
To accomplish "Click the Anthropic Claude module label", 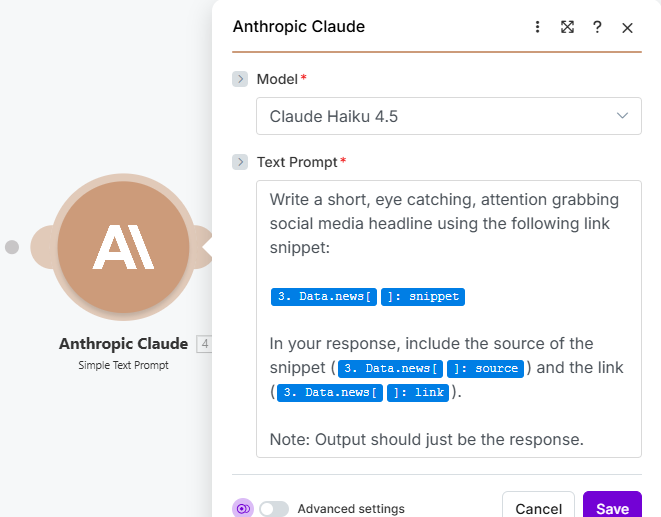I will pos(124,344).
